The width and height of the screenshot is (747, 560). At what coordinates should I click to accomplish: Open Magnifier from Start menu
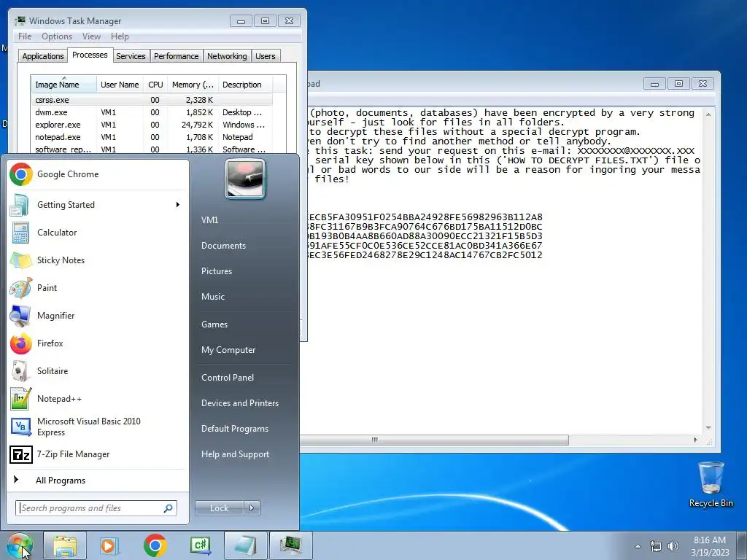coord(98,315)
